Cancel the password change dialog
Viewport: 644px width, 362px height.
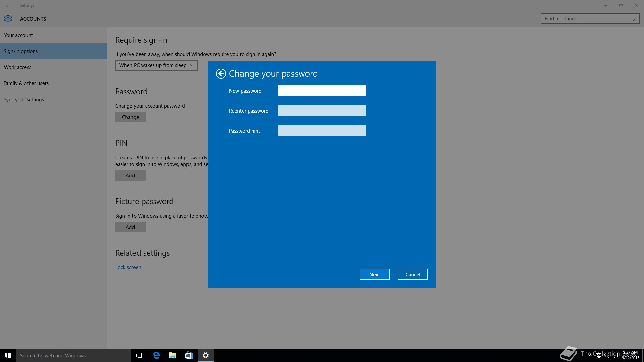(413, 274)
